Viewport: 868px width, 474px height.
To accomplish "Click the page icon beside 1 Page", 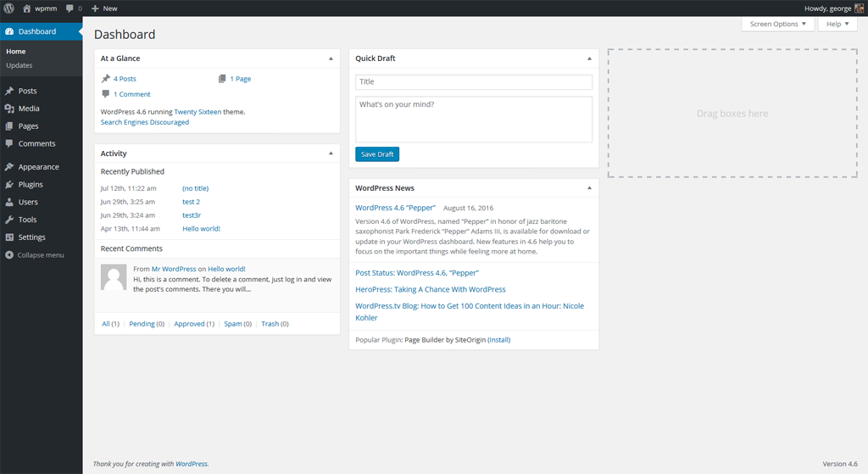I will click(222, 79).
